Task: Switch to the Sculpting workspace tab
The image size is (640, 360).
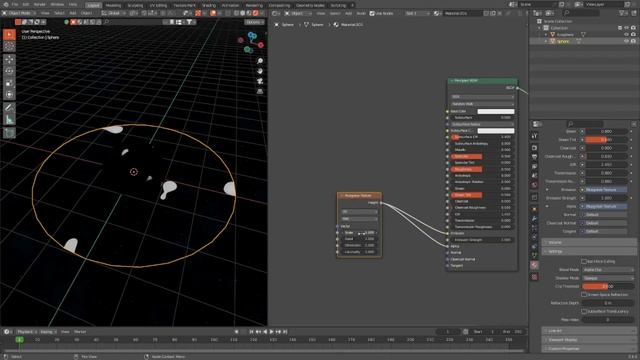Action: [x=135, y=5]
